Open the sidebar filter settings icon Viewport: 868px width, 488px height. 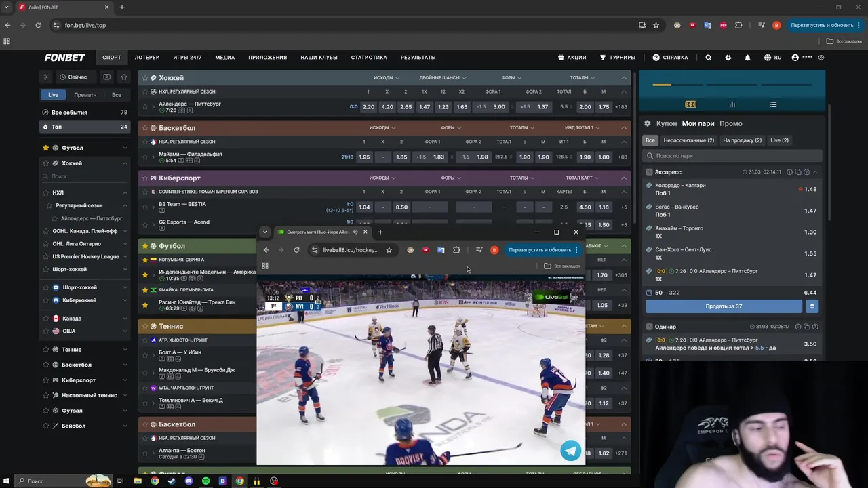(45, 77)
